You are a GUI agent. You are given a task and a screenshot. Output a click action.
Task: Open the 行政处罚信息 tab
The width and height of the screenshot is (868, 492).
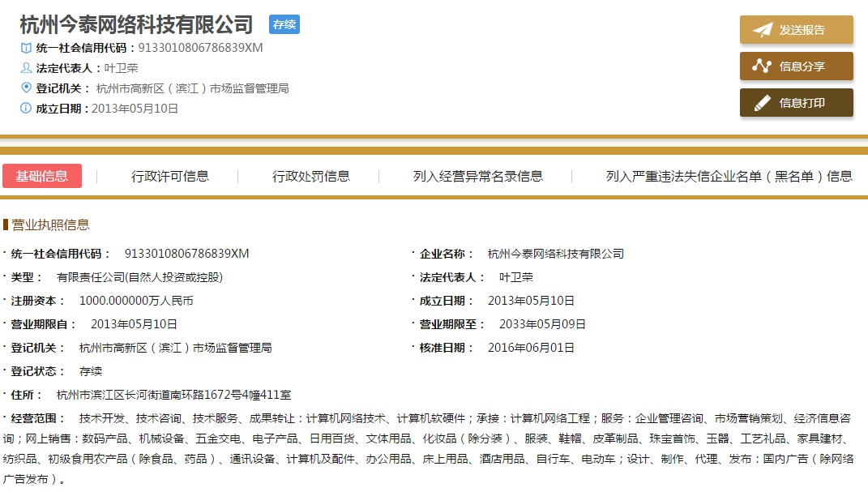(x=311, y=176)
